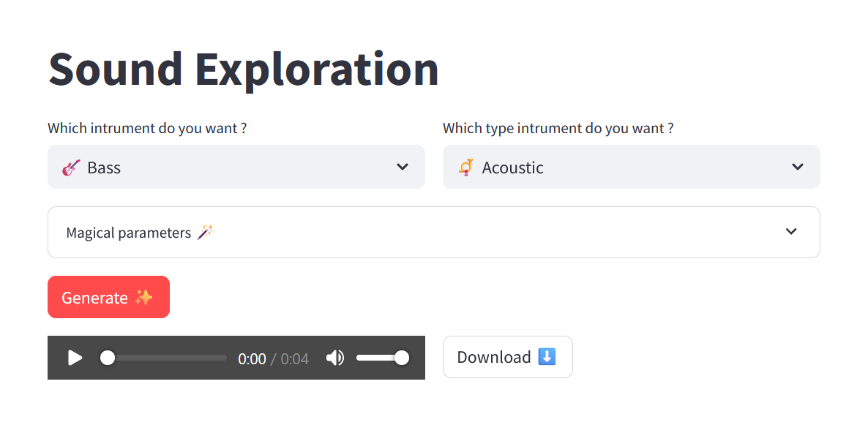The height and width of the screenshot is (444, 868).
Task: Click the horn icon beside Acoustic
Action: point(466,168)
